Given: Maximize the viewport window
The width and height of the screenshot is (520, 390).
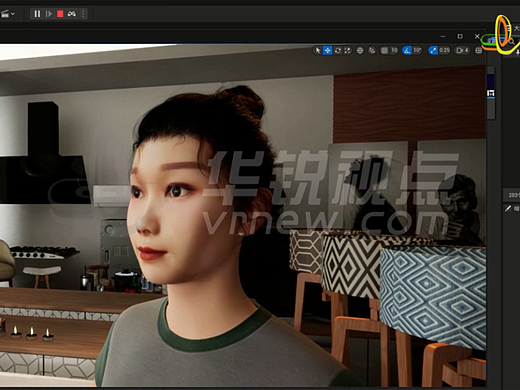Looking at the screenshot, I should [x=460, y=36].
